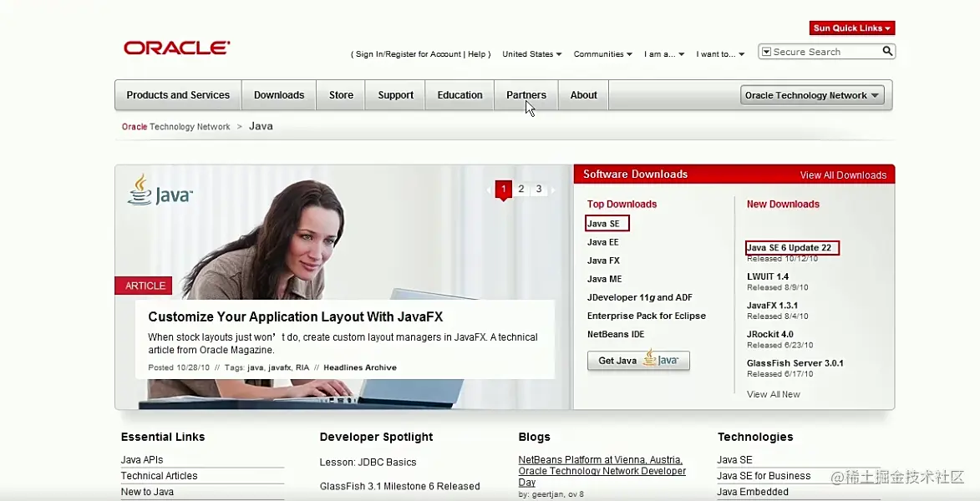Click the red ARTICLE label
The width and height of the screenshot is (980, 501).
click(143, 286)
